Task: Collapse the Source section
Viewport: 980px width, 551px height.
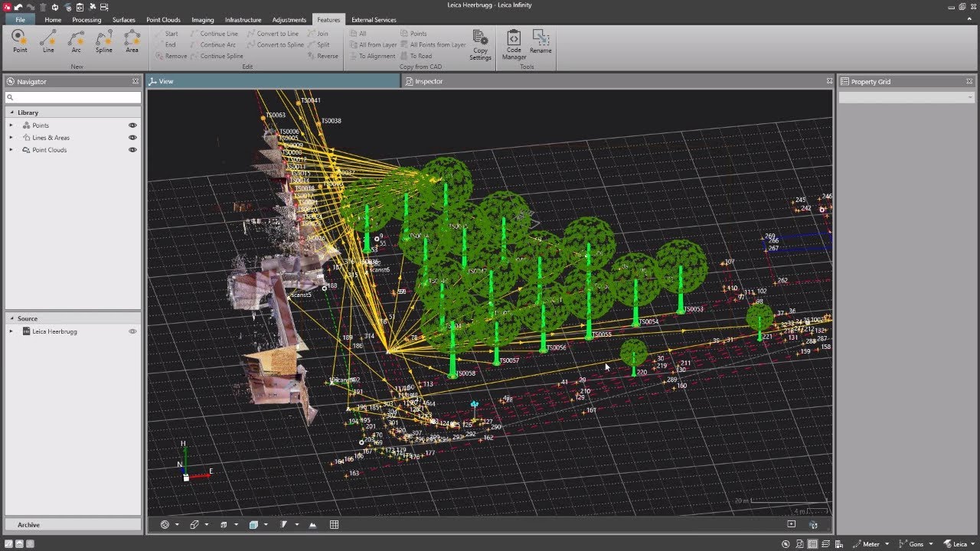Action: (11, 318)
